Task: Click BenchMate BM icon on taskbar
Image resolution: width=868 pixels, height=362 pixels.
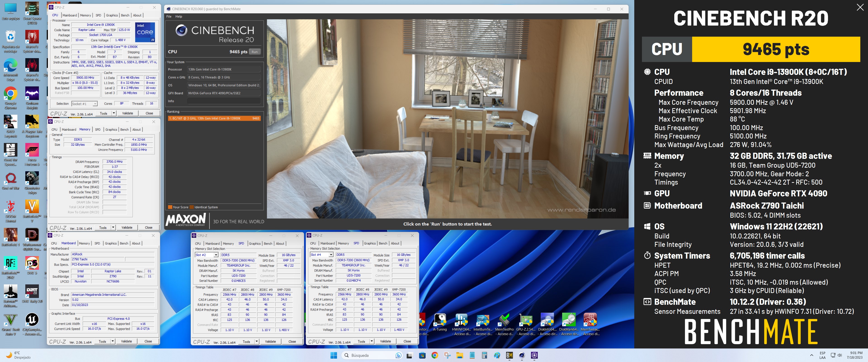Action: pos(509,355)
